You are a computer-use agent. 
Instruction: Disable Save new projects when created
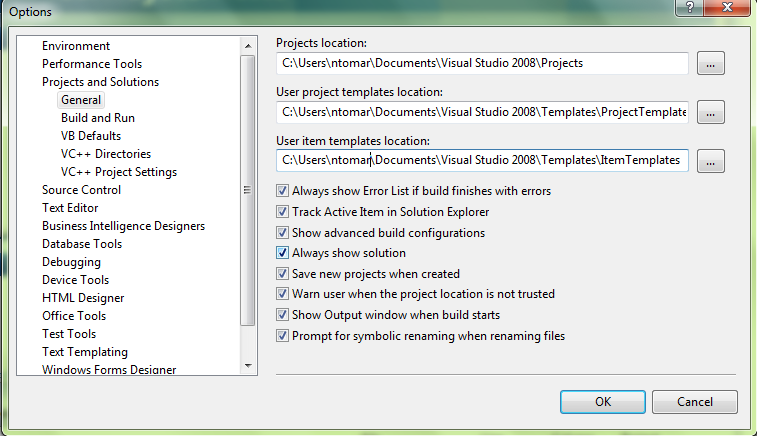point(283,274)
